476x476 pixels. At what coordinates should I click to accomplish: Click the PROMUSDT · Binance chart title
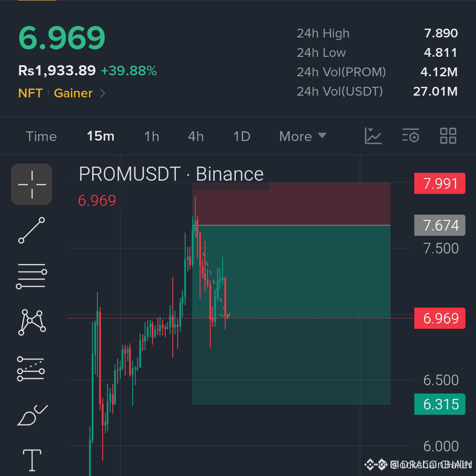click(x=171, y=174)
